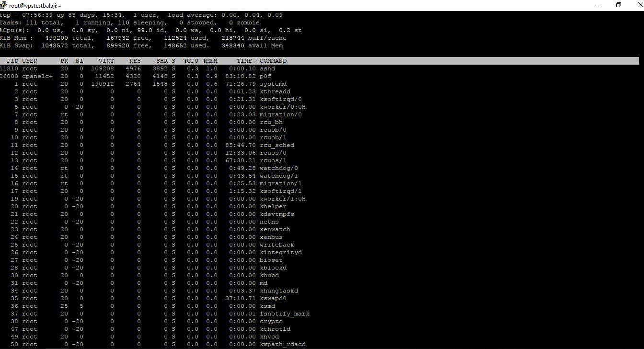The image size is (644, 349).
Task: Click the ksmd process name
Action: point(267,306)
